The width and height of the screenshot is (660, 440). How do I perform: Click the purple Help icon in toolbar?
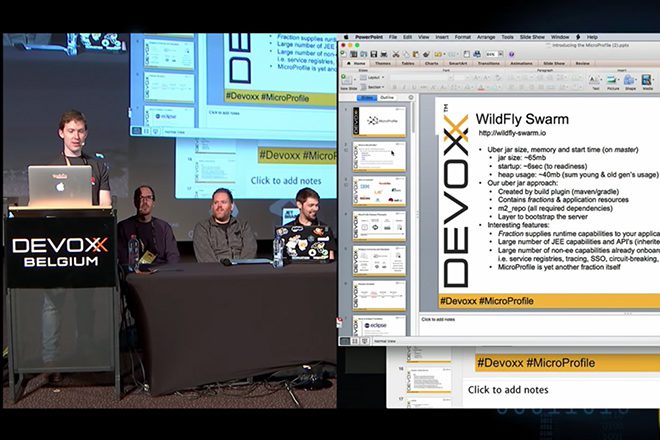tap(511, 54)
